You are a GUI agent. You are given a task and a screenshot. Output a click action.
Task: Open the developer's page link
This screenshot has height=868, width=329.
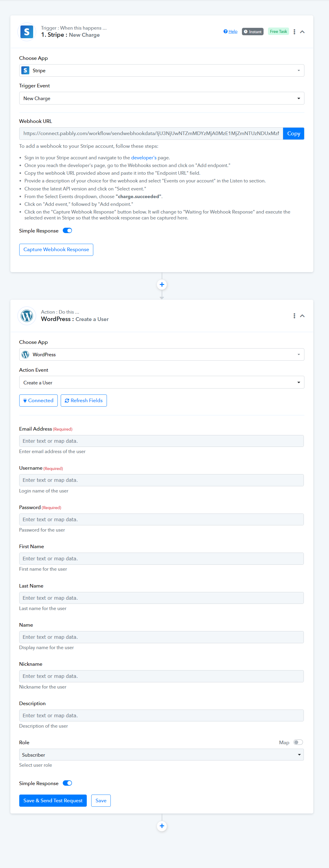(x=144, y=158)
